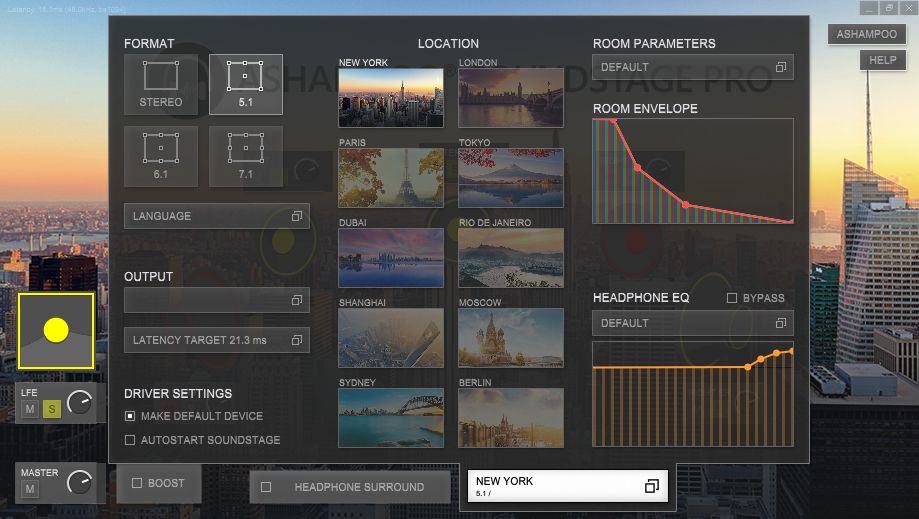The width and height of the screenshot is (919, 519).
Task: Select the SHANGHAI location thumbnail
Action: (391, 338)
